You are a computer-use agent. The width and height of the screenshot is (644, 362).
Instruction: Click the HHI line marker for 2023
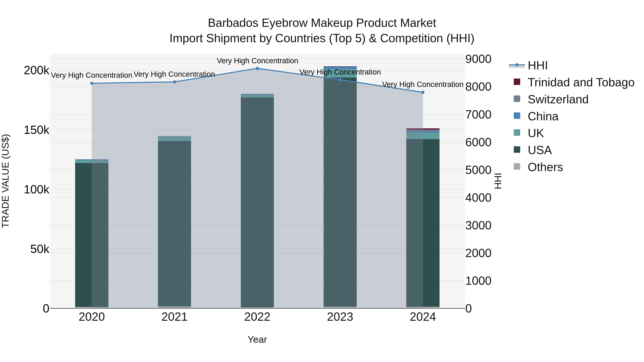click(x=340, y=79)
